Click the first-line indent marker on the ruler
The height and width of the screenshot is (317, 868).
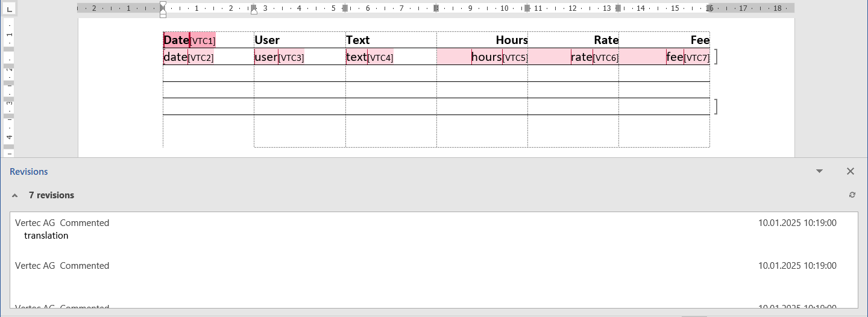pos(163,5)
